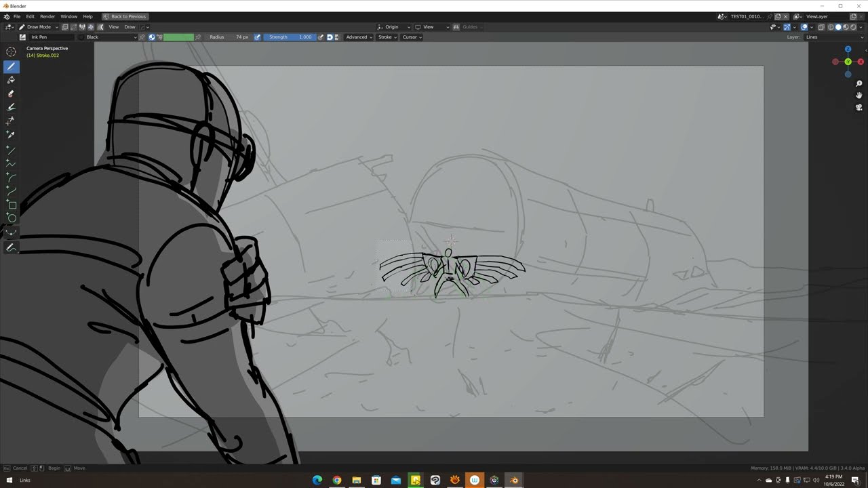Open the Layer Lines dropdown
868x488 pixels.
click(835, 37)
